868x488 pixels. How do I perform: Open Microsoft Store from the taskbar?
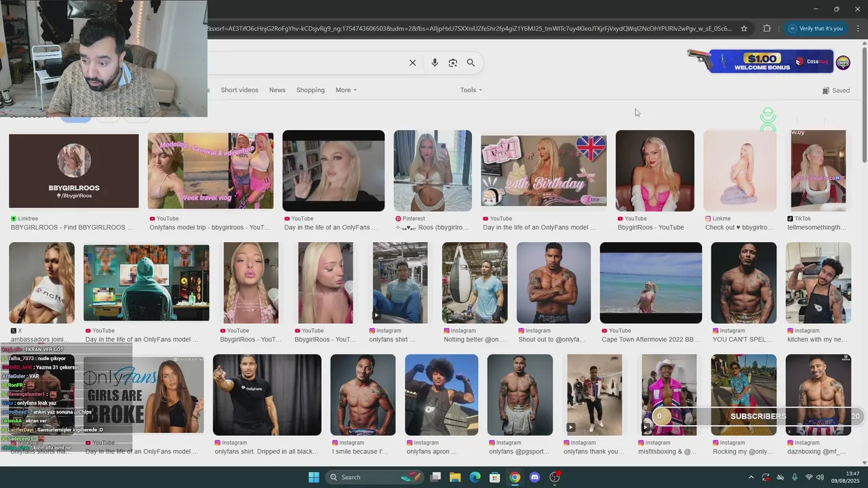(495, 477)
